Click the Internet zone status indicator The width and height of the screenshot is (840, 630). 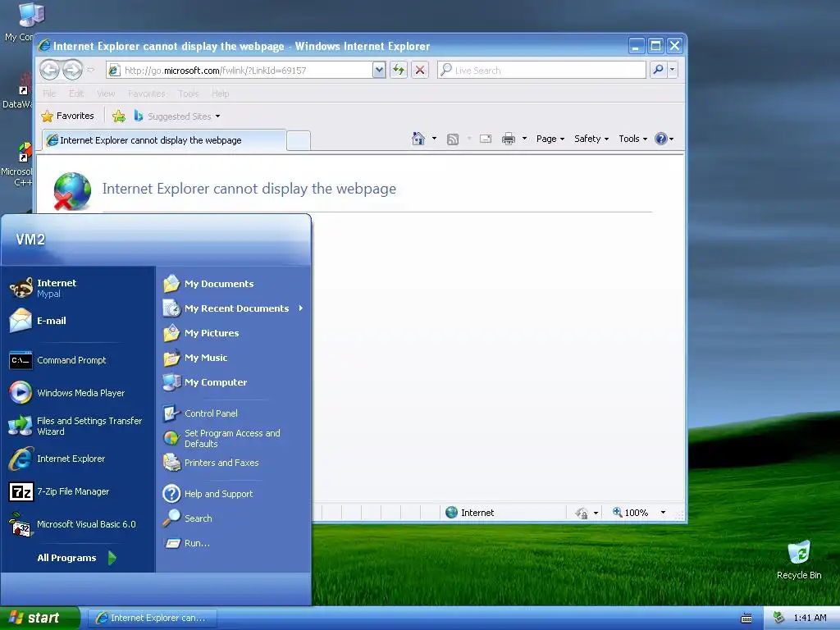tap(470, 513)
